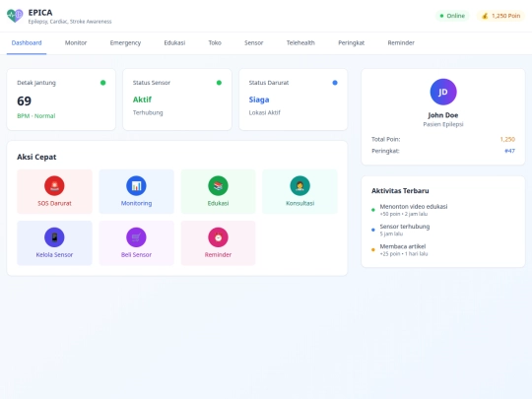The width and height of the screenshot is (532, 399).
Task: Click the heart rate value 69
Action: click(x=24, y=101)
